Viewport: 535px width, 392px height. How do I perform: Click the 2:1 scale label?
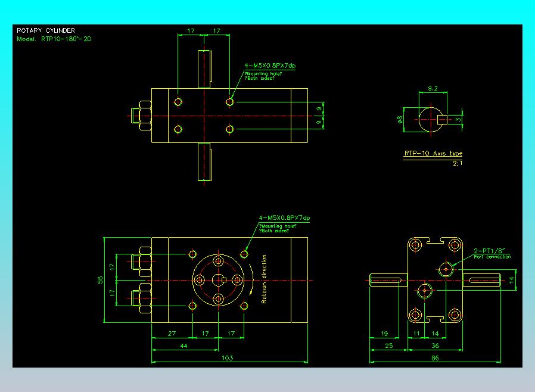pyautogui.click(x=458, y=163)
